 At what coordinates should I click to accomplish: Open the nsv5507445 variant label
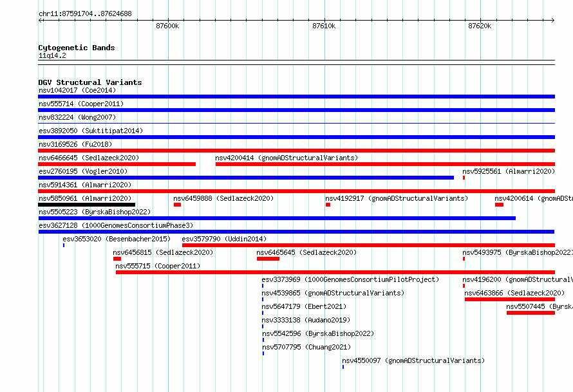click(x=540, y=306)
